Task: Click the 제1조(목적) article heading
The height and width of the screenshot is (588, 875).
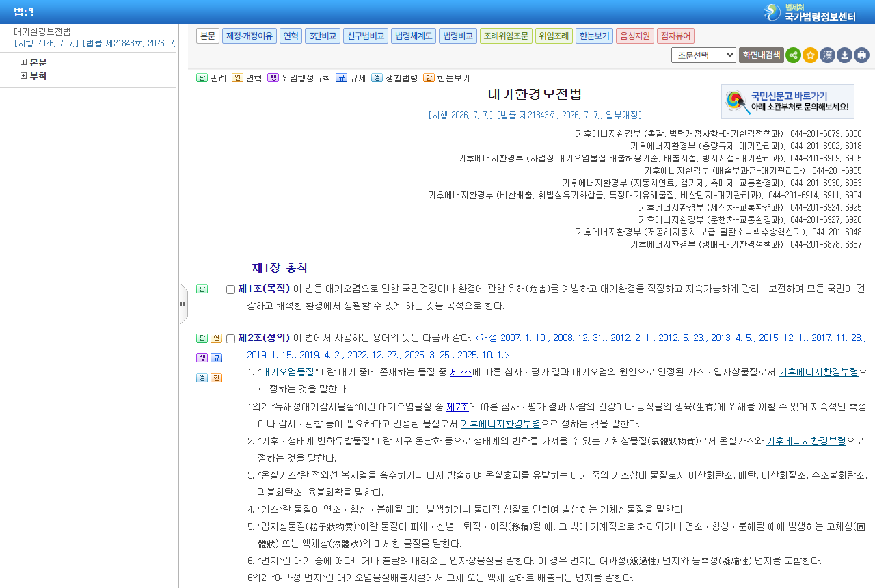Action: coord(264,289)
